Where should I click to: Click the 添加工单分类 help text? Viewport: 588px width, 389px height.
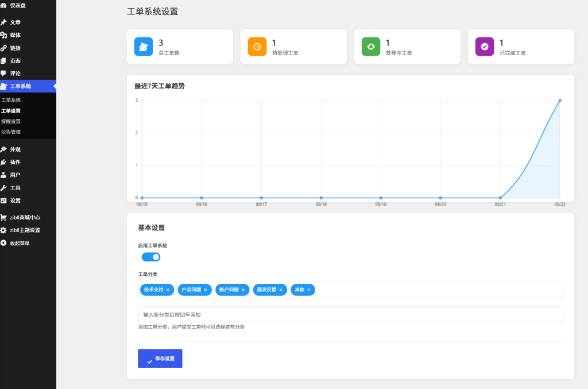(191, 327)
